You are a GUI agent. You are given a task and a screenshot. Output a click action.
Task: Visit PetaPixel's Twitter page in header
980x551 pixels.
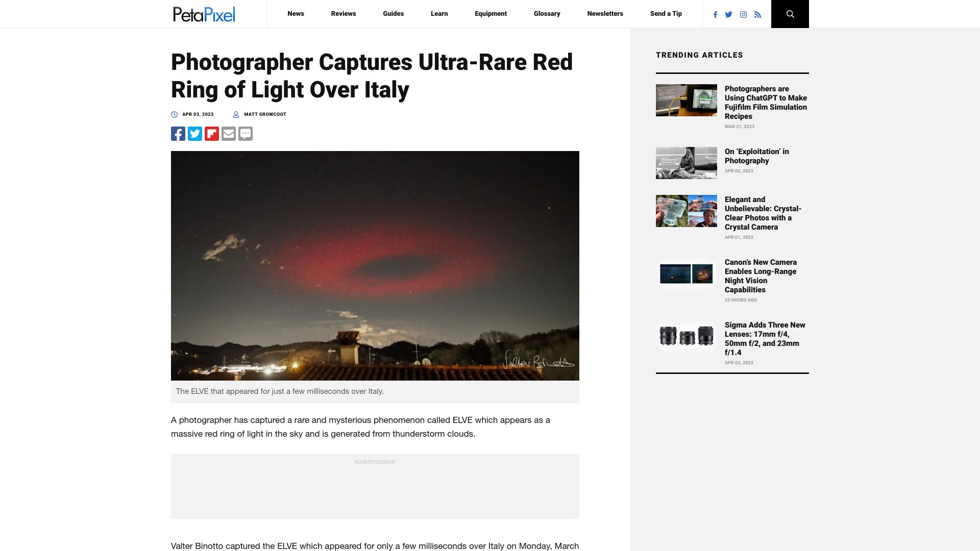(x=728, y=15)
